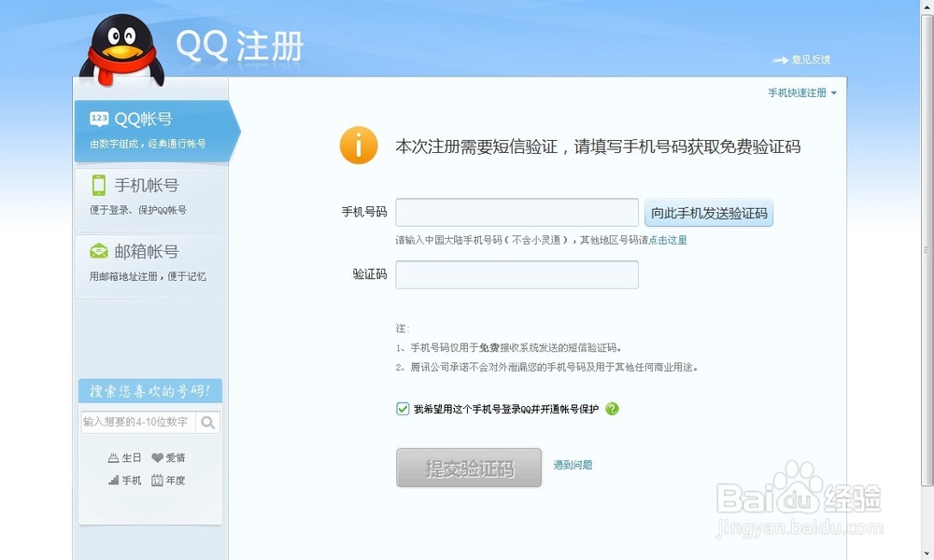Click the green question mark help icon
Image resolution: width=934 pixels, height=560 pixels.
coord(612,409)
